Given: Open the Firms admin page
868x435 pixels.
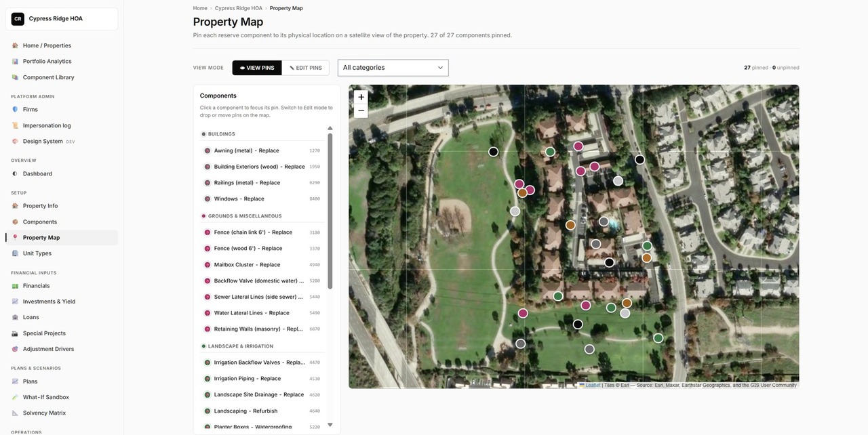Looking at the screenshot, I should click(62, 109).
